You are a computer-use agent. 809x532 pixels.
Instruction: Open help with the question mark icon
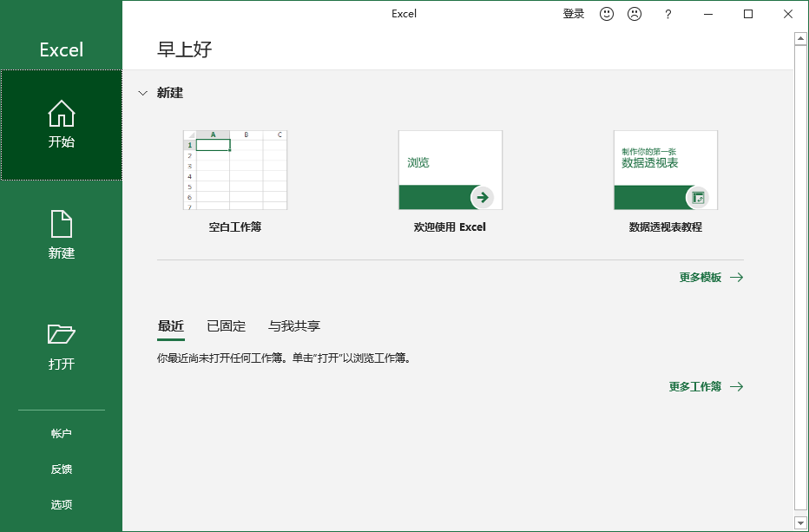click(668, 15)
